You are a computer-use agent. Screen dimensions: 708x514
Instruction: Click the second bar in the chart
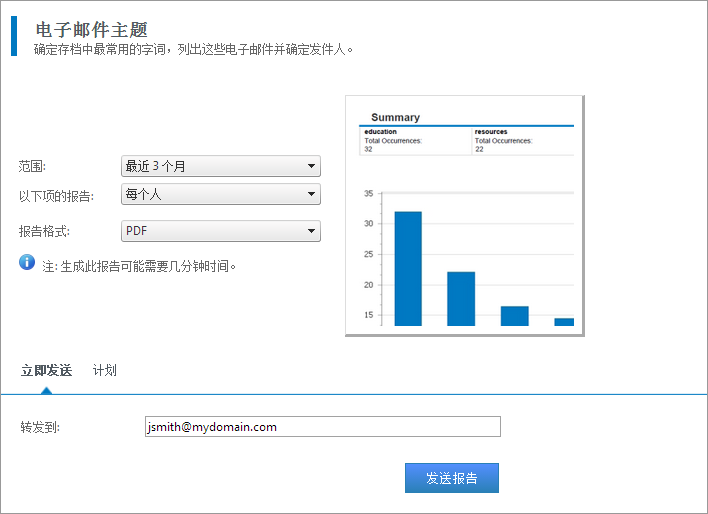[x=460, y=298]
